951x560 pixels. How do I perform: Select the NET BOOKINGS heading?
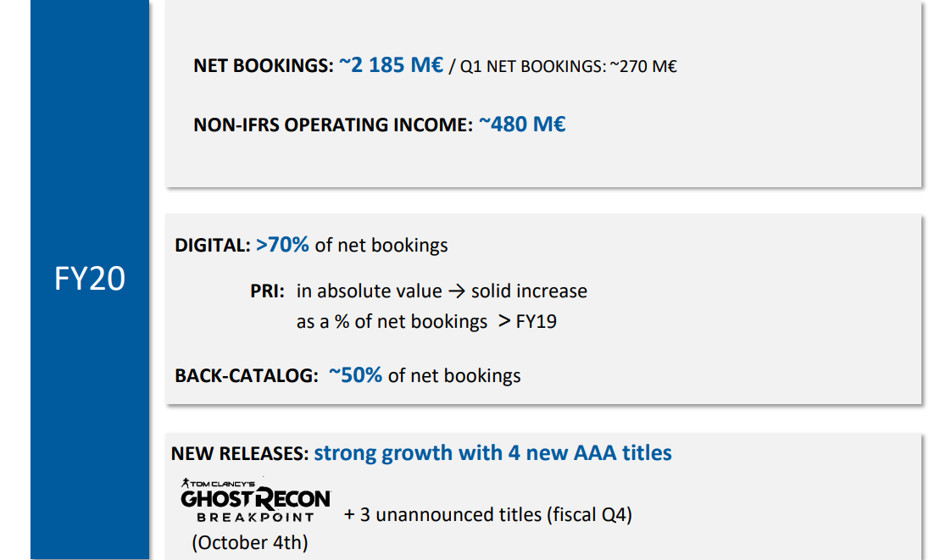tap(263, 66)
